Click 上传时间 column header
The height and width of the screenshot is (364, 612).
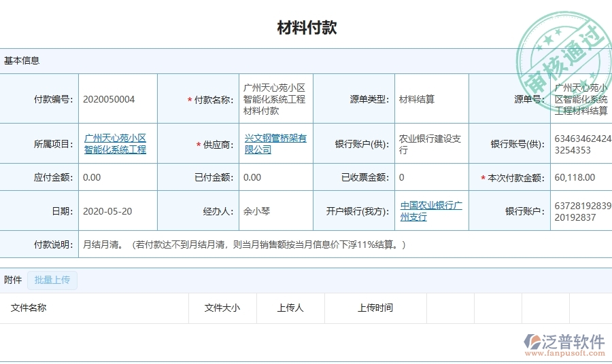click(375, 308)
